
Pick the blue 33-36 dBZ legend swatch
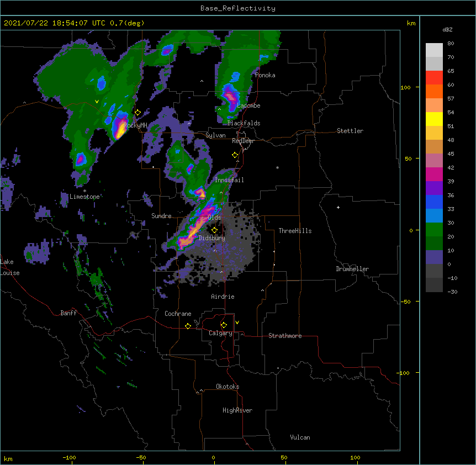click(434, 202)
